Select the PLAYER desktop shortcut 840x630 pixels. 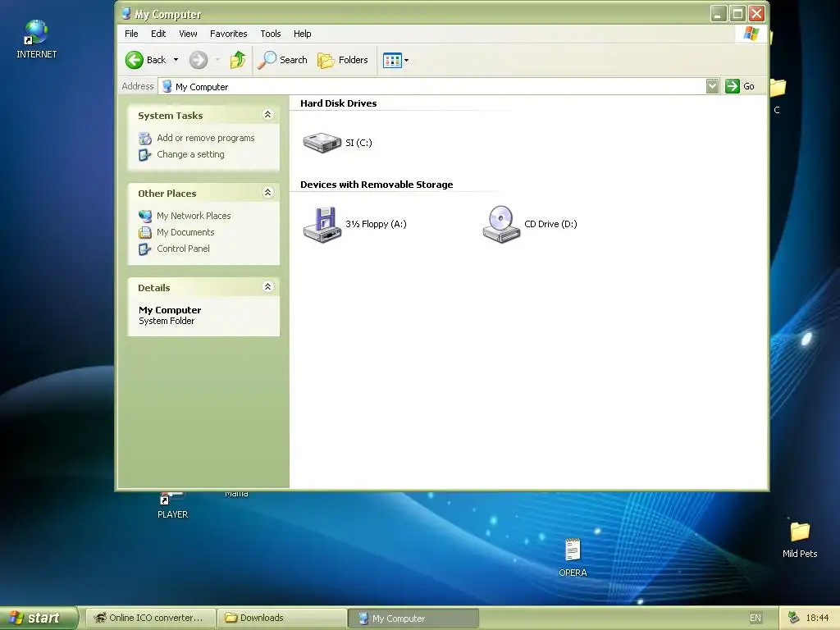172,506
